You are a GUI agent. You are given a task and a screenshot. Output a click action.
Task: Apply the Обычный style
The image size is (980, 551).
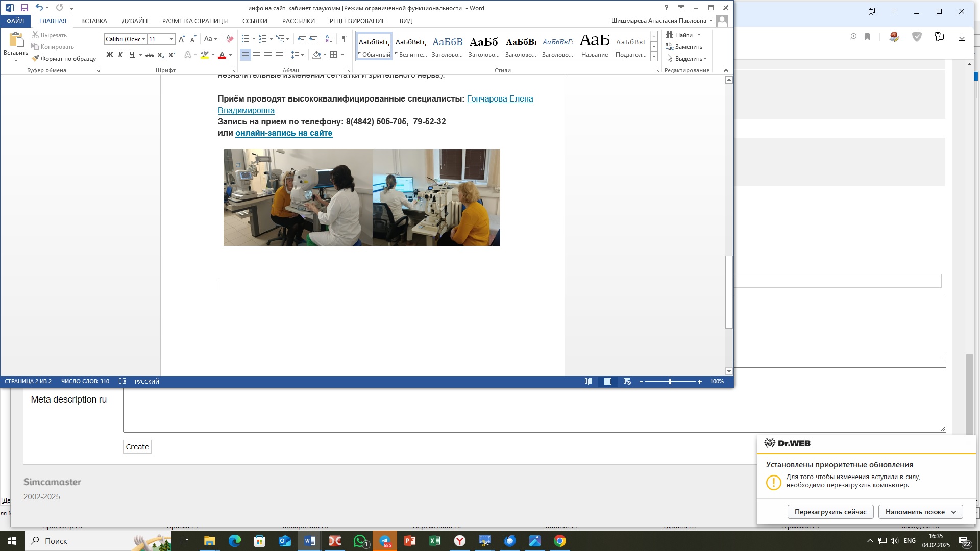click(x=374, y=46)
